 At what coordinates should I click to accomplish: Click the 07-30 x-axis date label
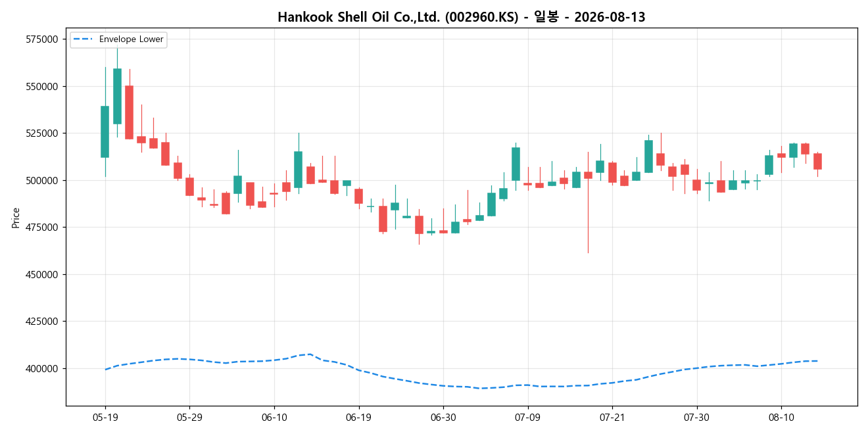(x=696, y=418)
